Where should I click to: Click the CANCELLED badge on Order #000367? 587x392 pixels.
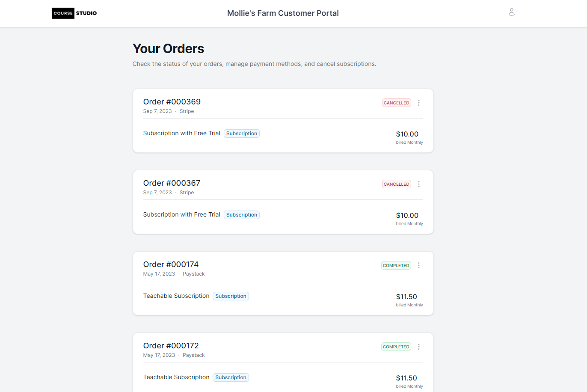pos(396,184)
